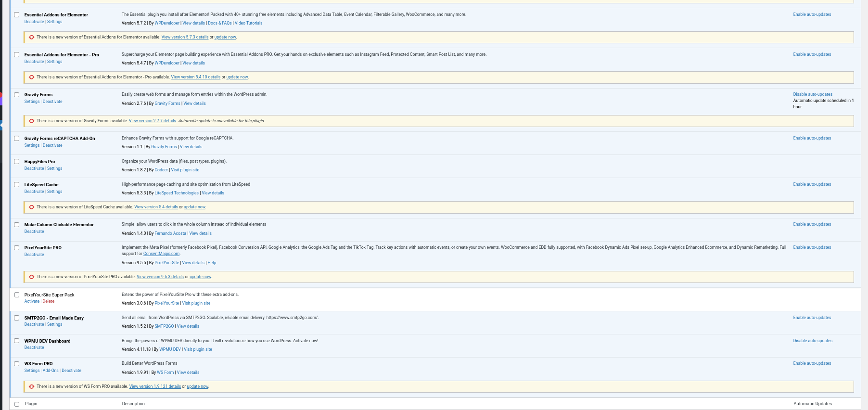
Task: Click update icon in Gravity Forms notice
Action: [32, 121]
